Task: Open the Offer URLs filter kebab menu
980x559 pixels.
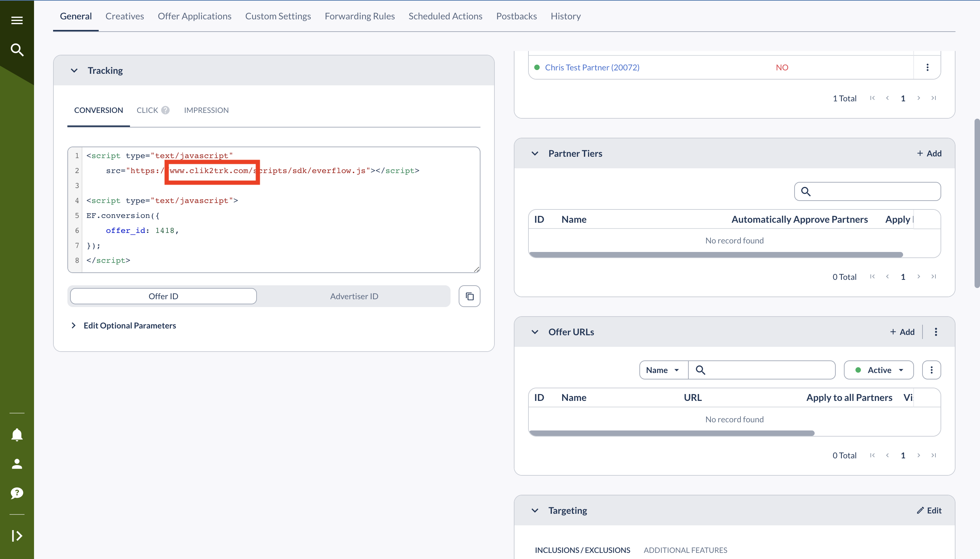Action: pos(932,370)
